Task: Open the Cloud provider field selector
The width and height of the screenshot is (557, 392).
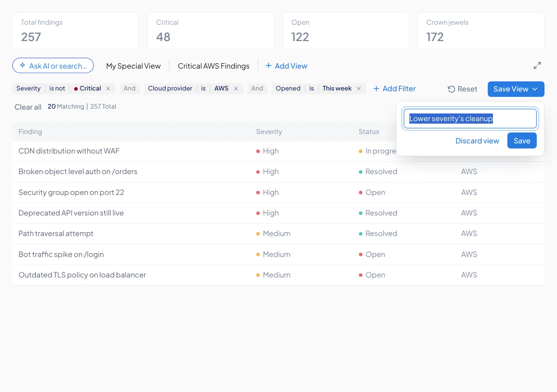Action: 170,88
